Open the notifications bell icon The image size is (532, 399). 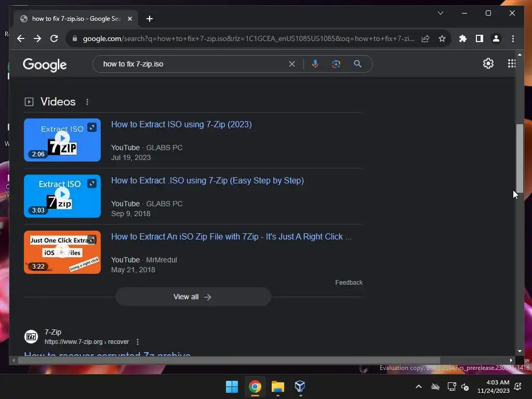(518, 387)
